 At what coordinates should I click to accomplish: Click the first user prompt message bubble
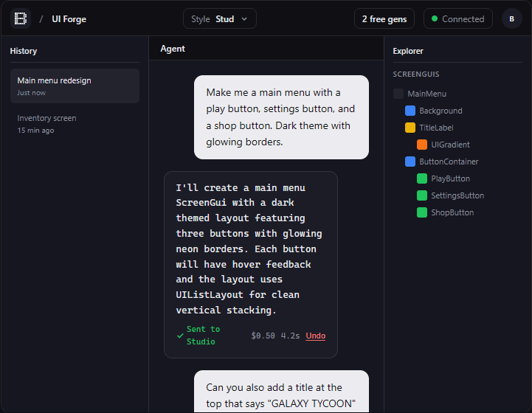pyautogui.click(x=281, y=117)
